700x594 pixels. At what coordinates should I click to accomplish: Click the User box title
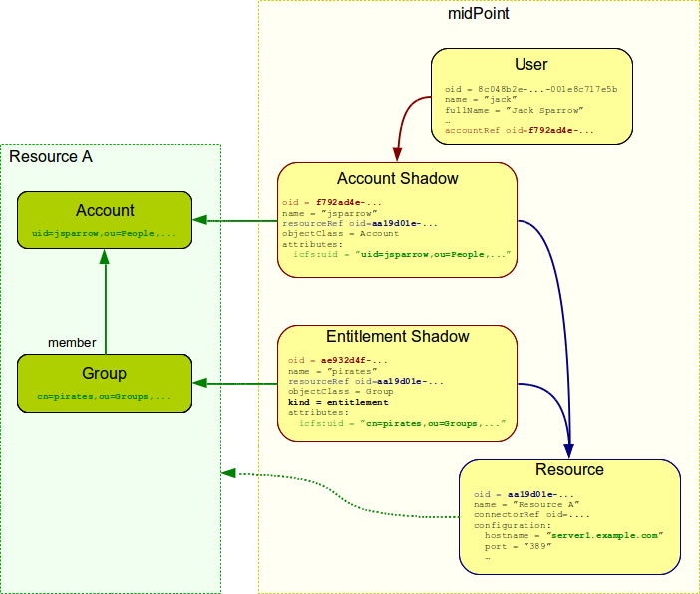(x=530, y=65)
